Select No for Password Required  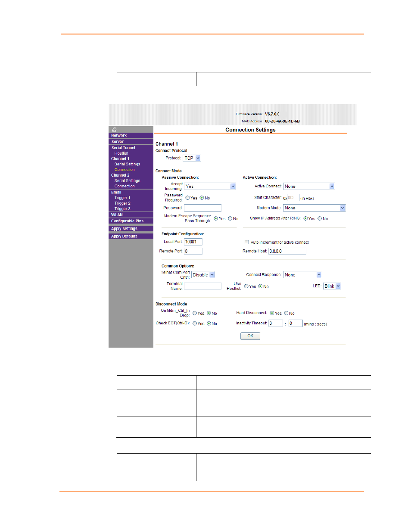(x=202, y=198)
